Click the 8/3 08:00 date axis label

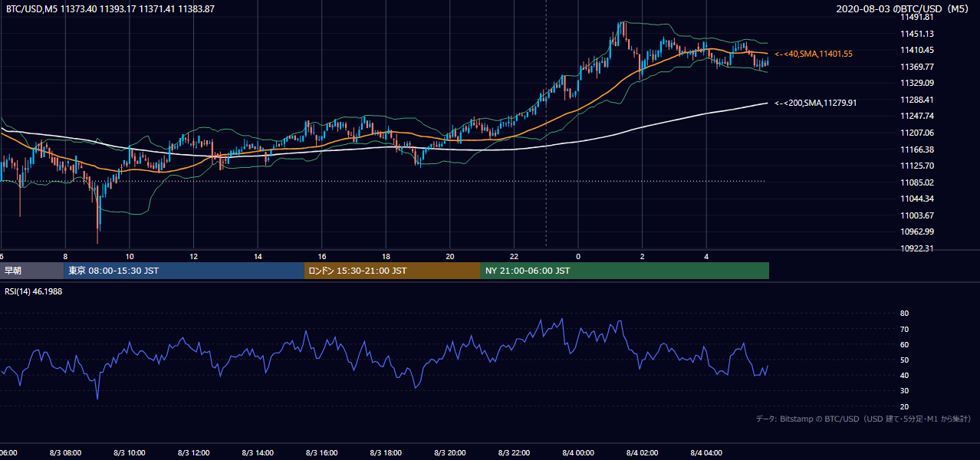[65, 453]
